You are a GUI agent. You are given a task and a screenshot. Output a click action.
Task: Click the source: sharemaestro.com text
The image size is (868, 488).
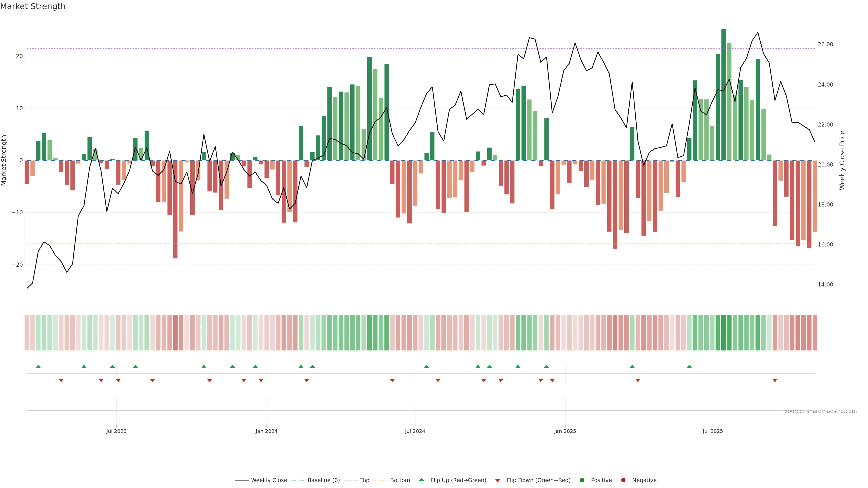(x=821, y=411)
